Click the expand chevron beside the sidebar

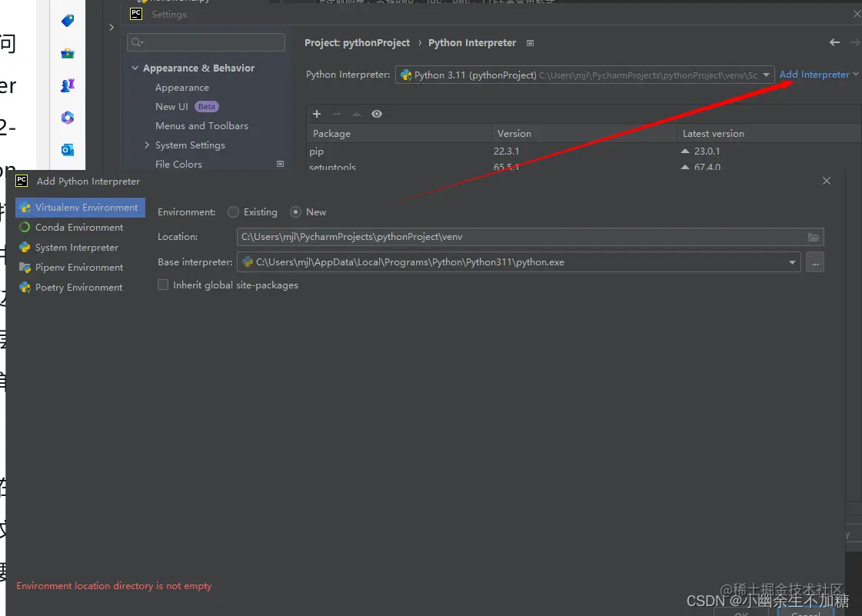pos(111,27)
